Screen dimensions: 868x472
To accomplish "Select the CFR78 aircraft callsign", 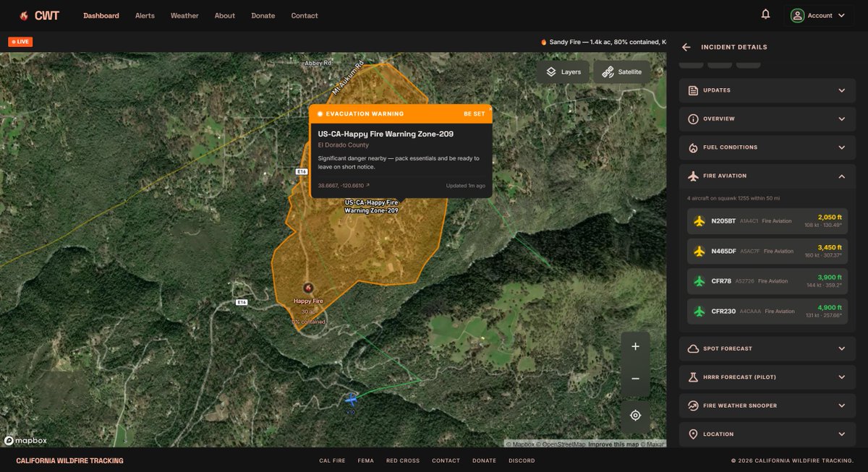I will coord(721,281).
